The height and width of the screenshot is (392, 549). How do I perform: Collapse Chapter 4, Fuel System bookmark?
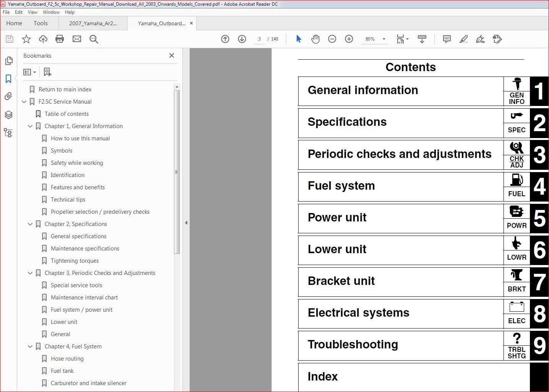pyautogui.click(x=30, y=346)
